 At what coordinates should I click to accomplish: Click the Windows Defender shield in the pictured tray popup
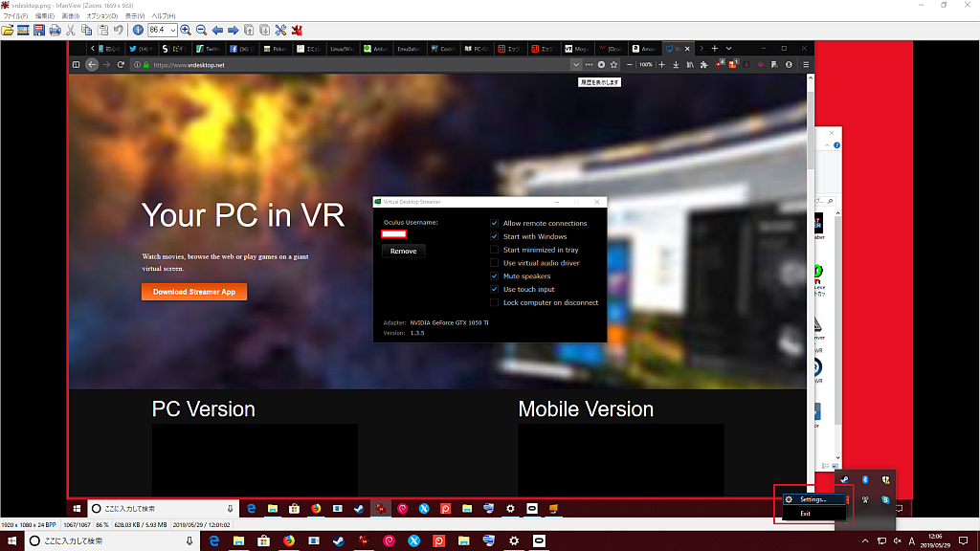[885, 480]
